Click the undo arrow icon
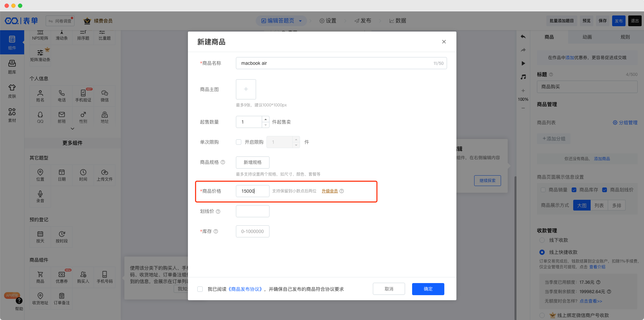 coord(523,37)
